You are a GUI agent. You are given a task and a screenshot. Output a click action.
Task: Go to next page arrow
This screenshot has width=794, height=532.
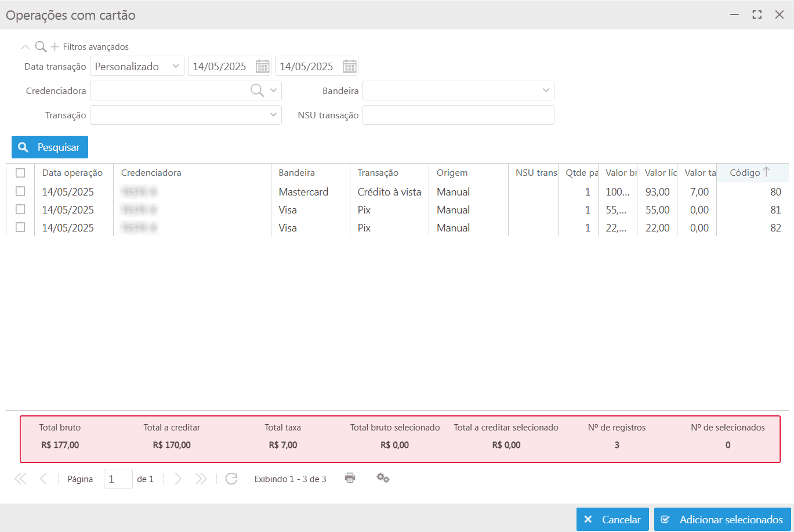coord(178,479)
